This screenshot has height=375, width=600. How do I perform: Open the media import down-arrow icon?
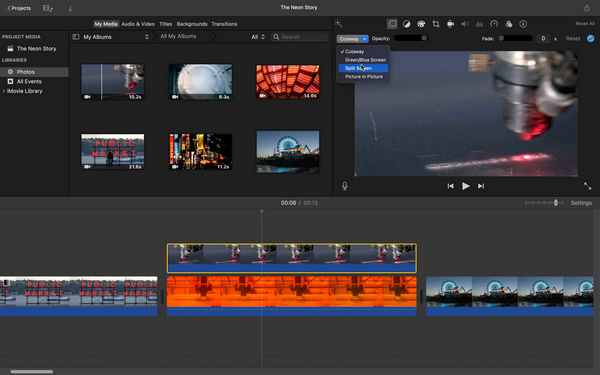(70, 8)
